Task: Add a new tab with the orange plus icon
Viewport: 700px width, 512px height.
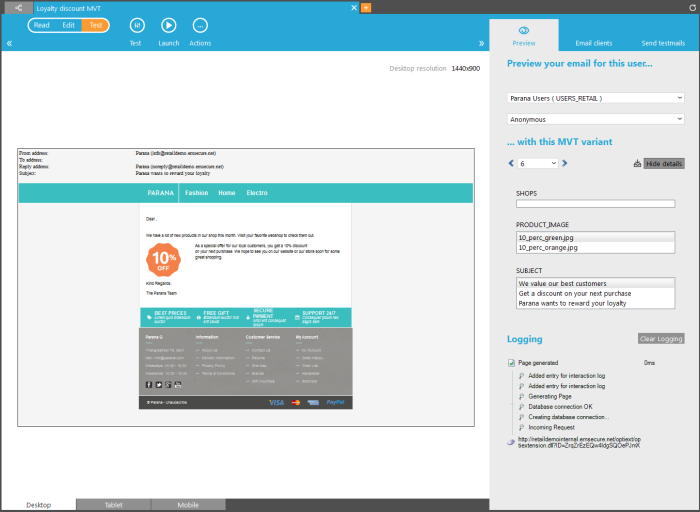Action: point(366,7)
